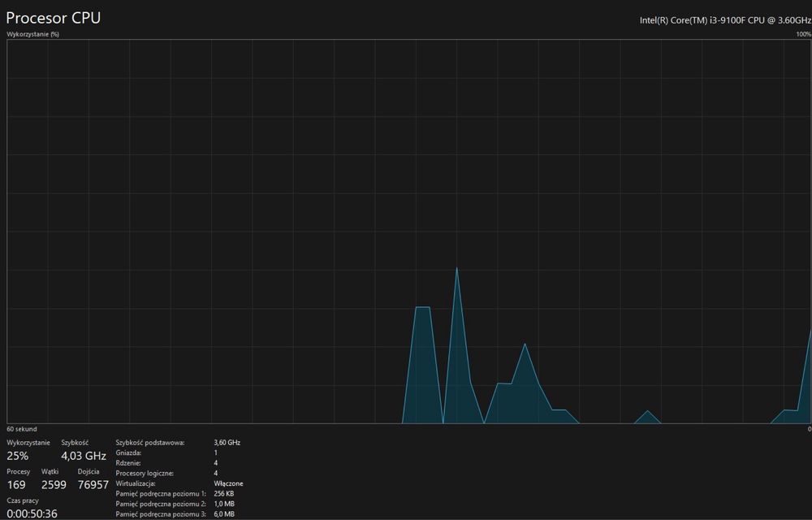
Task: Click the Wirtualizacja Włączone value
Action: (x=228, y=483)
